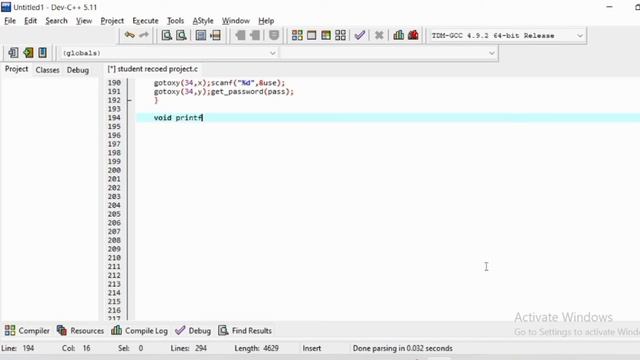The height and width of the screenshot is (360, 640).
Task: Open the Project menu
Action: click(112, 21)
